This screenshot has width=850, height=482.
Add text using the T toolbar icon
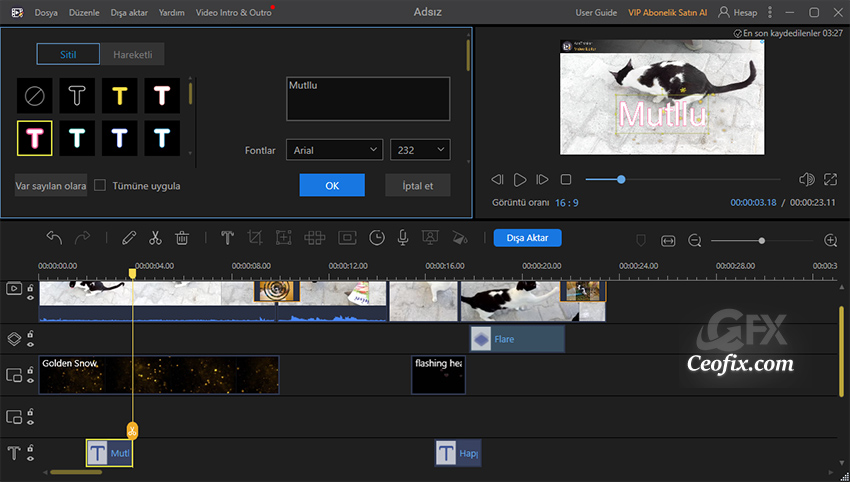tap(228, 238)
